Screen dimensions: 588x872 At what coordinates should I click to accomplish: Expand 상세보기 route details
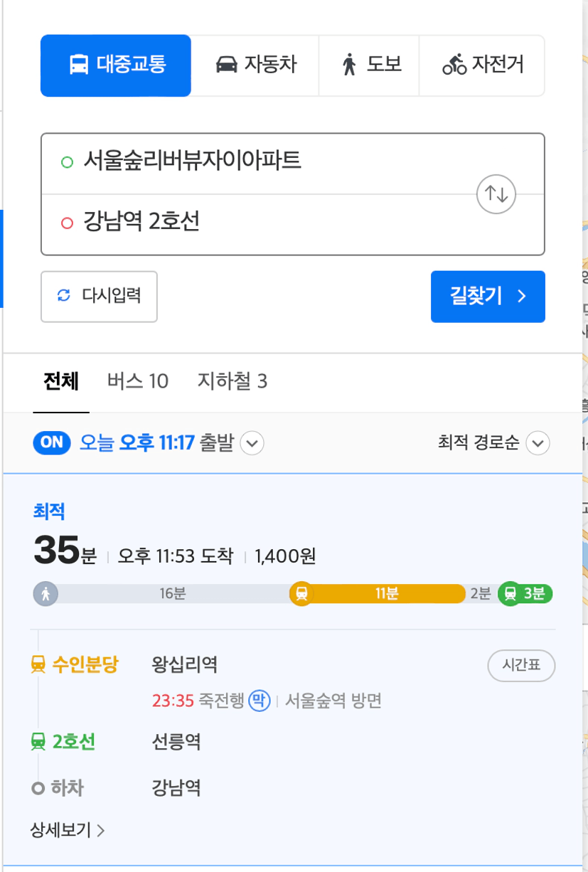click(x=68, y=830)
